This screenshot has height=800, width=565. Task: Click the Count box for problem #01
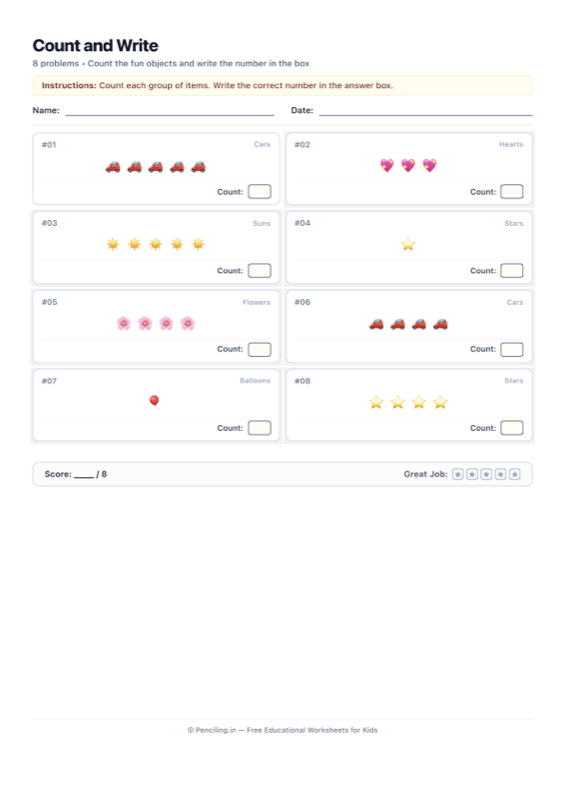pyautogui.click(x=259, y=192)
